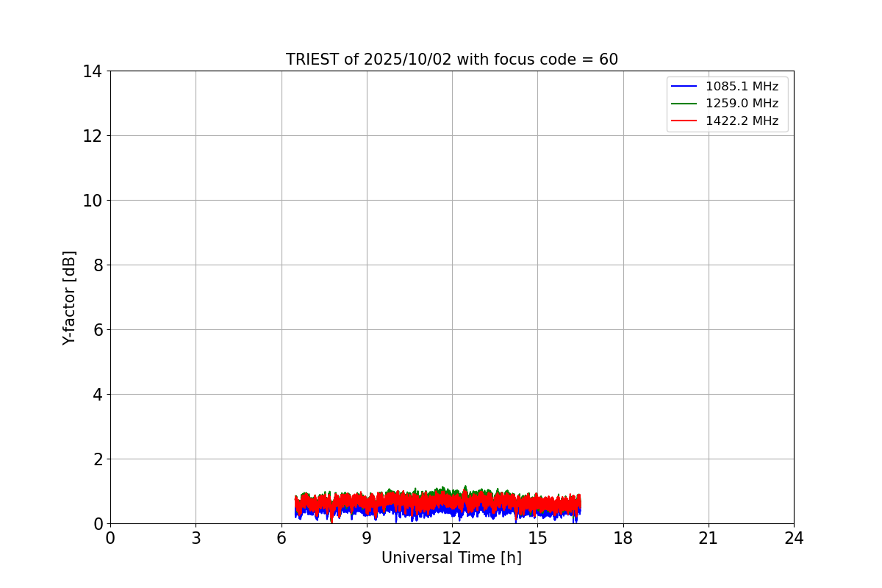
Task: Click the red line legend swatch
Action: point(684,121)
